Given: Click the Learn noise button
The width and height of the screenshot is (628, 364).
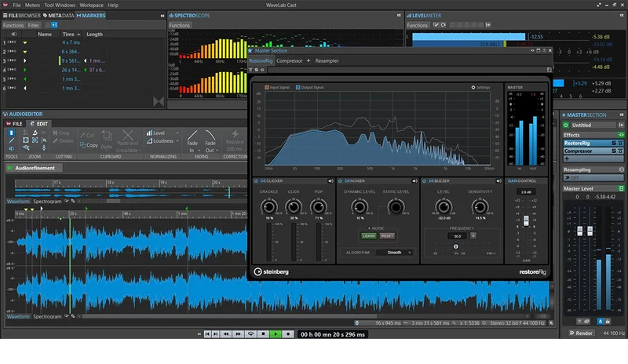Looking at the screenshot, I should point(368,235).
